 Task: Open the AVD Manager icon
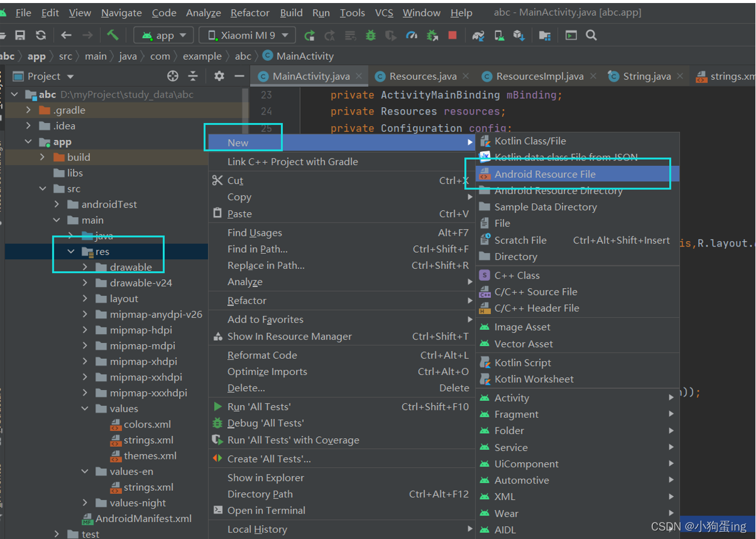pyautogui.click(x=499, y=36)
